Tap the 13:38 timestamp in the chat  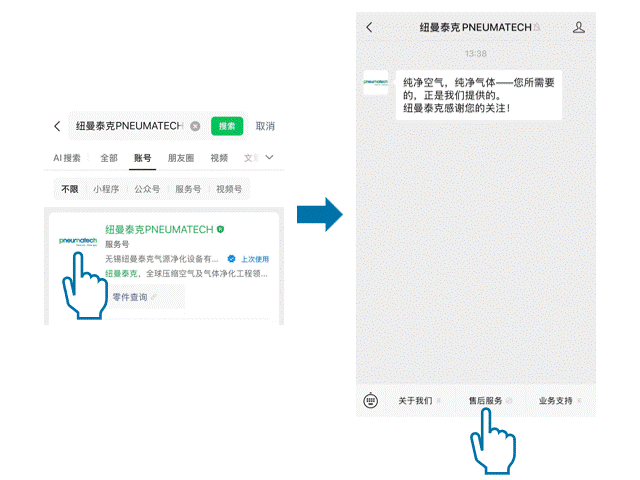pyautogui.click(x=476, y=53)
